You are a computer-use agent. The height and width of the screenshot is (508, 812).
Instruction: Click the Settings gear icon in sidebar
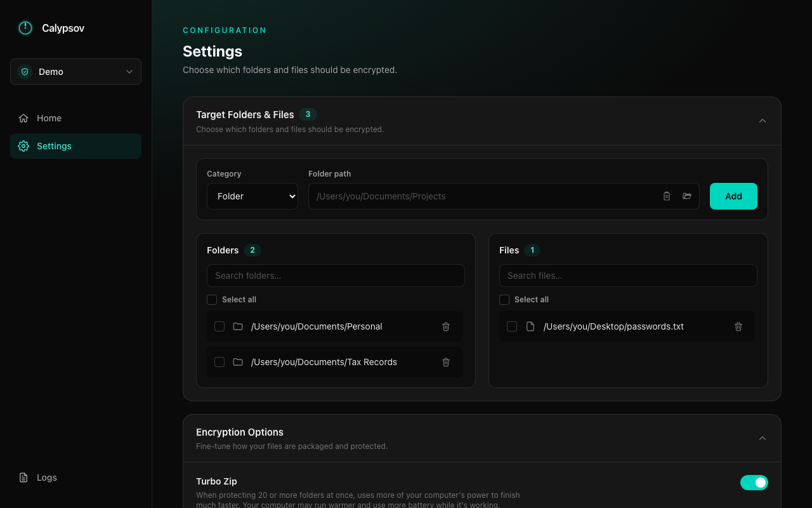pyautogui.click(x=23, y=146)
